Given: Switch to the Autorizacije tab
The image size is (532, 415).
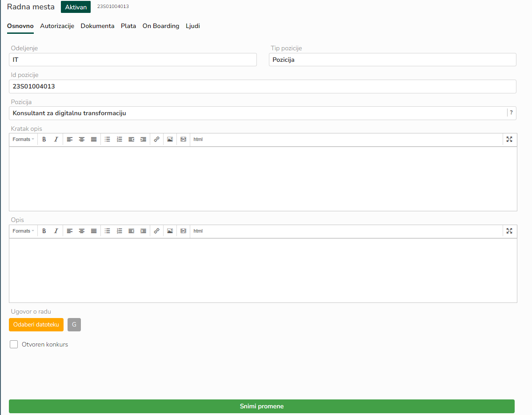Looking at the screenshot, I should 57,26.
